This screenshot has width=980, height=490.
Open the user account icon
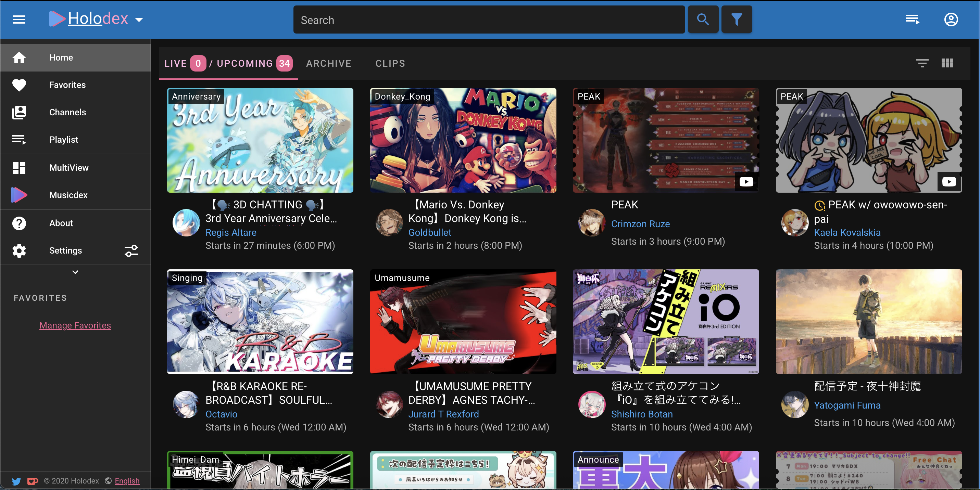pos(951,20)
